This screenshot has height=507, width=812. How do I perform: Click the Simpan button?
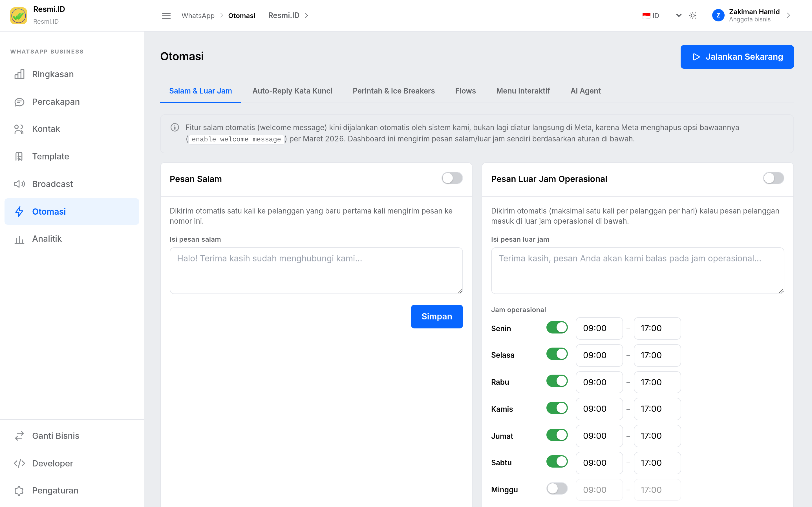click(x=436, y=317)
